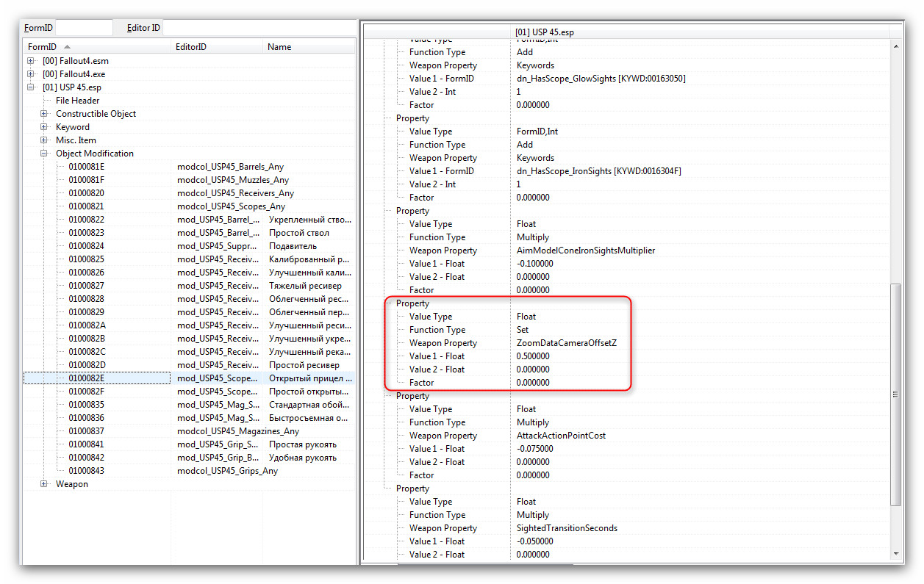Image resolution: width=924 pixels, height=584 pixels.
Task: Click the FormID search input field
Action: (x=85, y=28)
